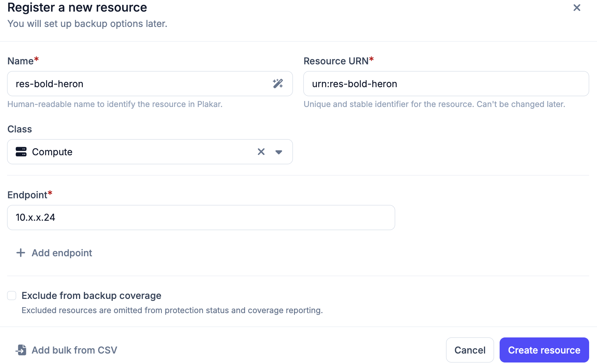The image size is (597, 364).
Task: Clear the Compute class selection
Action: (x=261, y=152)
